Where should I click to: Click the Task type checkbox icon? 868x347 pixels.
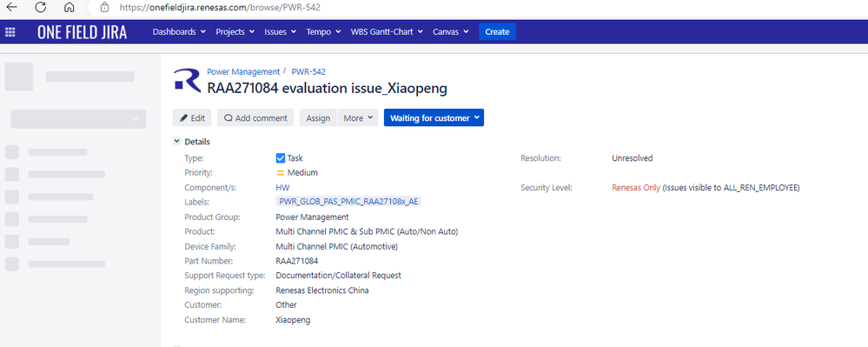tap(280, 158)
